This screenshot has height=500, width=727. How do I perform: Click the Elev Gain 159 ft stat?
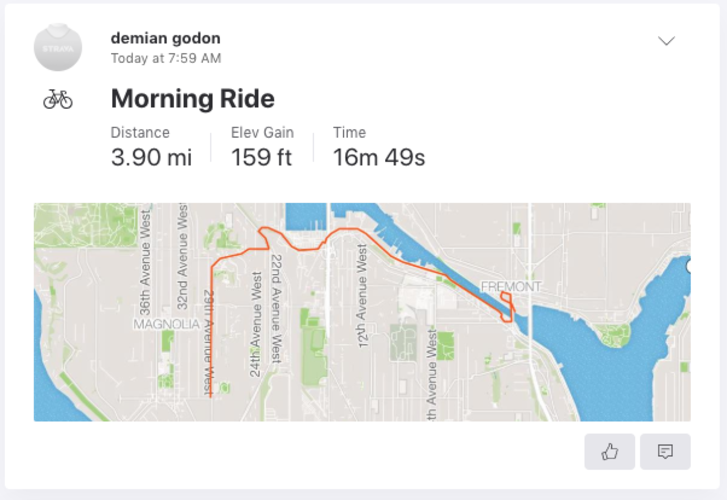(261, 147)
